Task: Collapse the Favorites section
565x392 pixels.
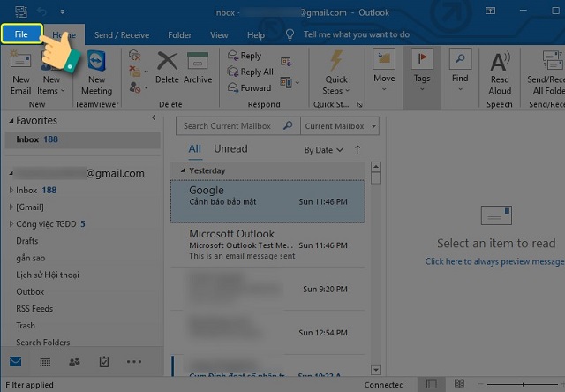Action: 11,121
